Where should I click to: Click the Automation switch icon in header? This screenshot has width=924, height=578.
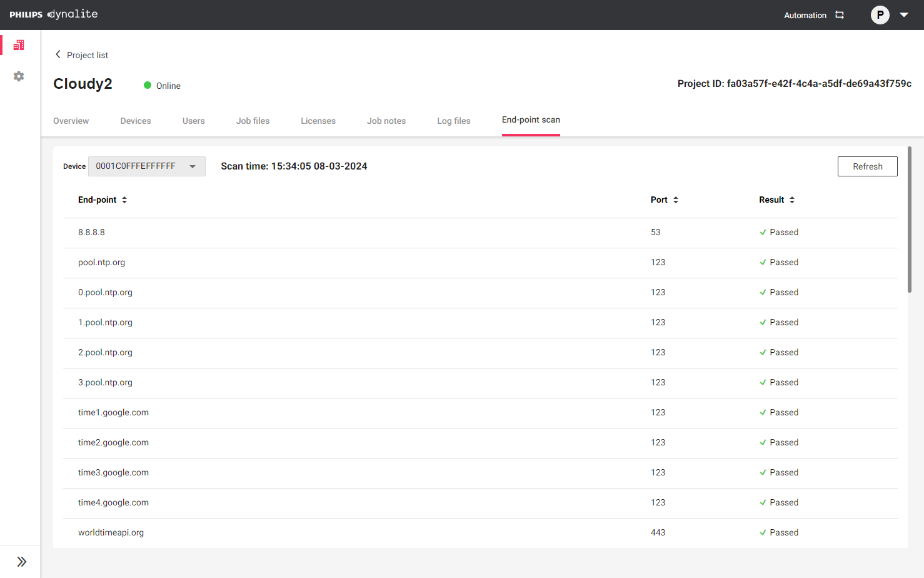click(840, 15)
